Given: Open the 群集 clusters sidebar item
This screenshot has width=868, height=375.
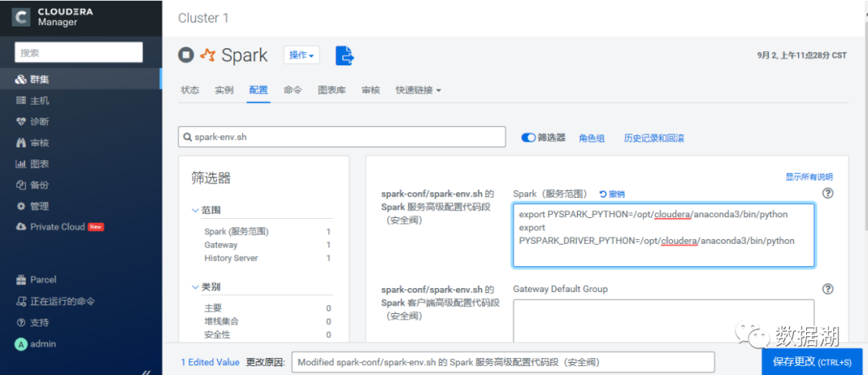Looking at the screenshot, I should pyautogui.click(x=81, y=79).
